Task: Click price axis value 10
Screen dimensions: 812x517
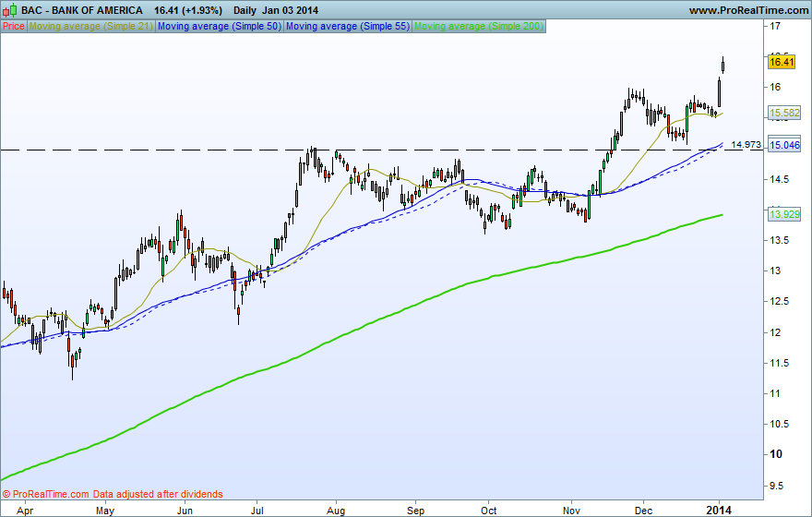Action: (x=776, y=454)
